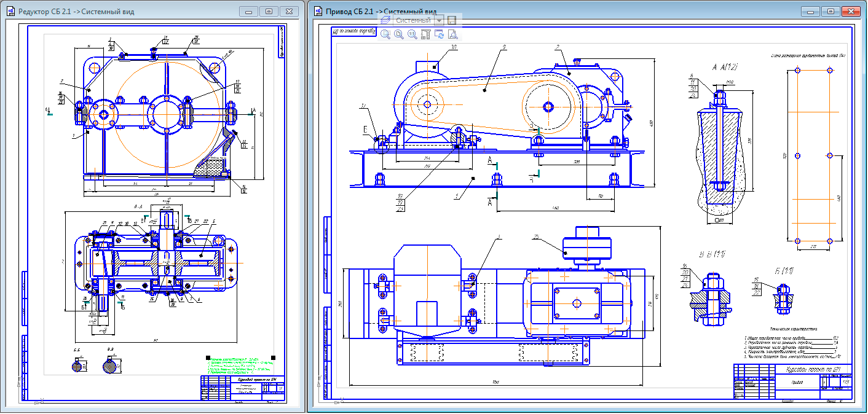Click the Привод СБ 2.1 document icon
The image size is (868, 414).
(x=318, y=12)
